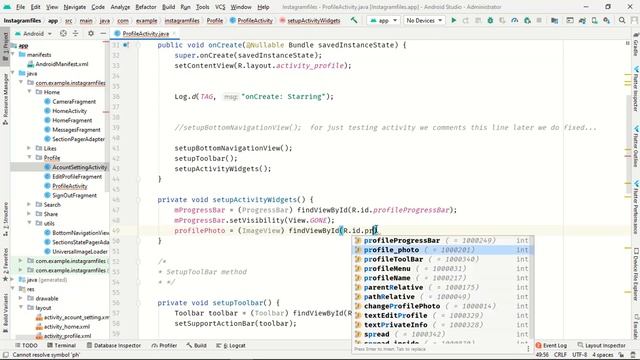Toggle the Device File Explorer side tab
Image resolution: width=640 pixels, height=360 pixels.
coord(636,274)
